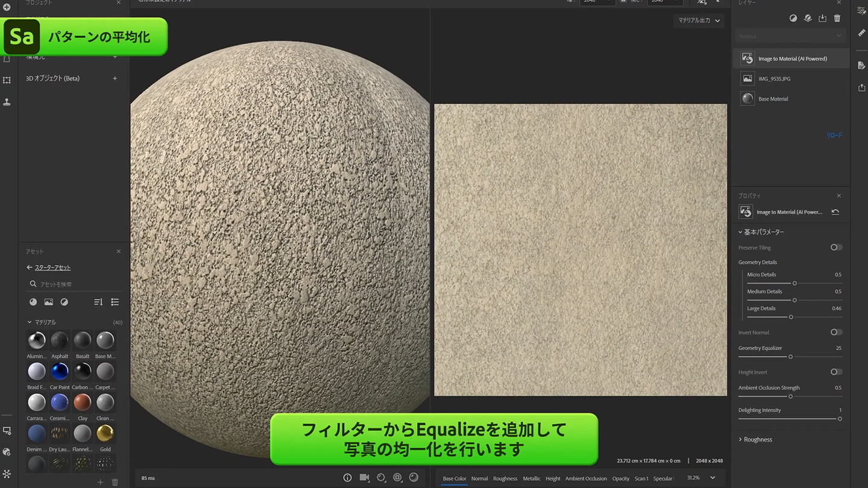868x488 pixels.
Task: Select the Roughness channel tab
Action: [505, 478]
